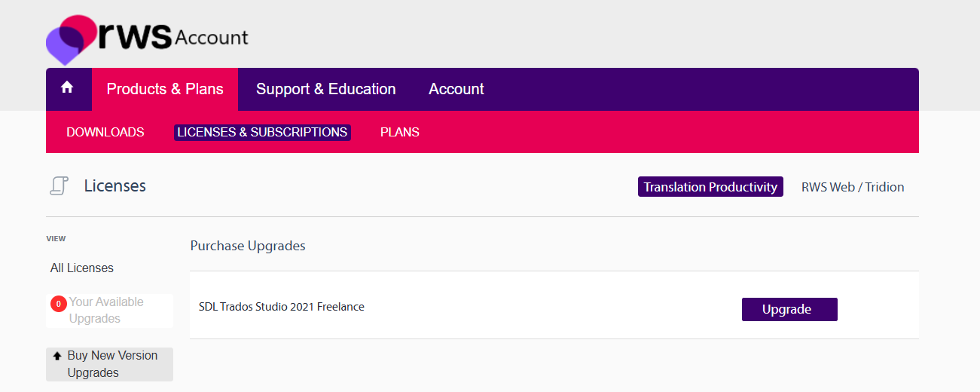Image resolution: width=980 pixels, height=392 pixels.
Task: View All Licenses in the sidebar
Action: 82,268
